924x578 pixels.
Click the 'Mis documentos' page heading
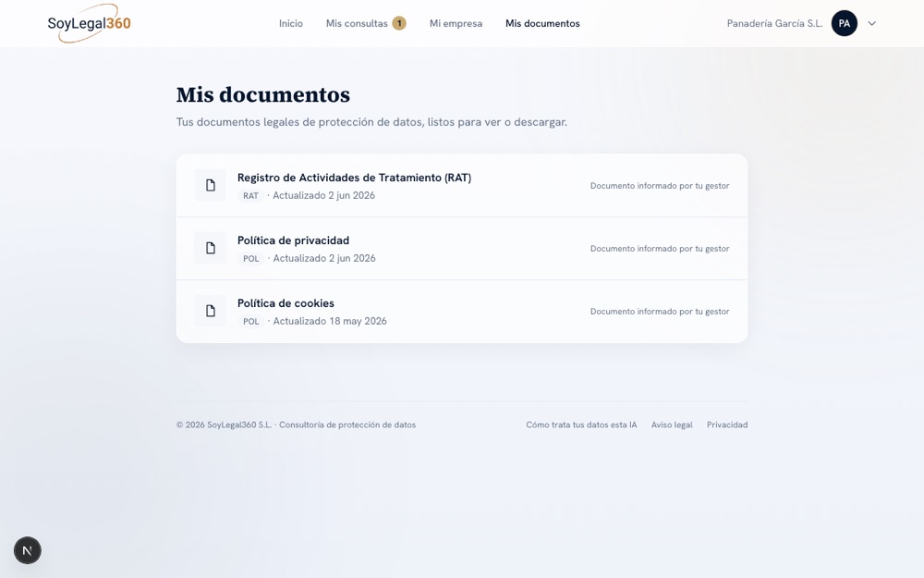[x=262, y=94]
